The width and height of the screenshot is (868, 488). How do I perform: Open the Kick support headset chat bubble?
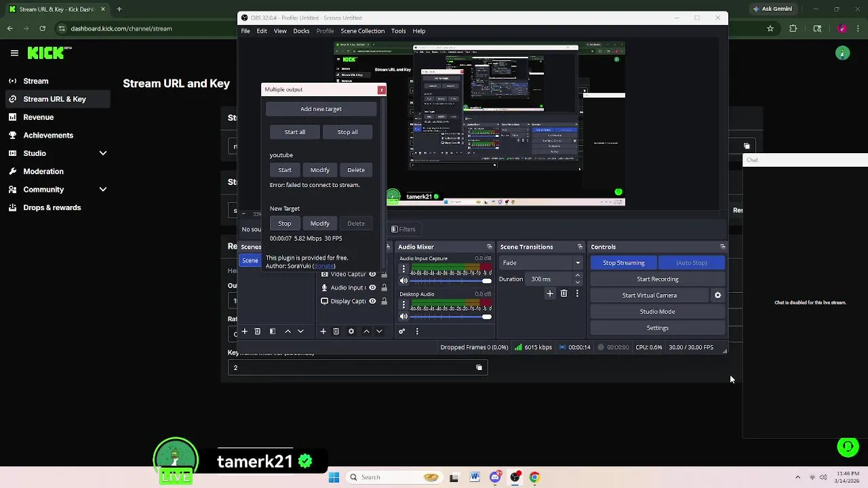point(848,447)
